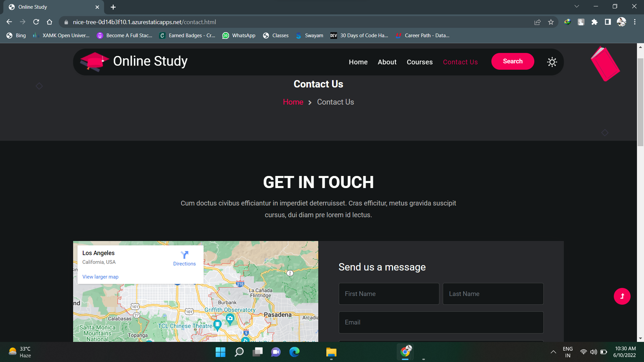Show hidden system tray icons chevron
The width and height of the screenshot is (644, 362).
click(x=553, y=352)
